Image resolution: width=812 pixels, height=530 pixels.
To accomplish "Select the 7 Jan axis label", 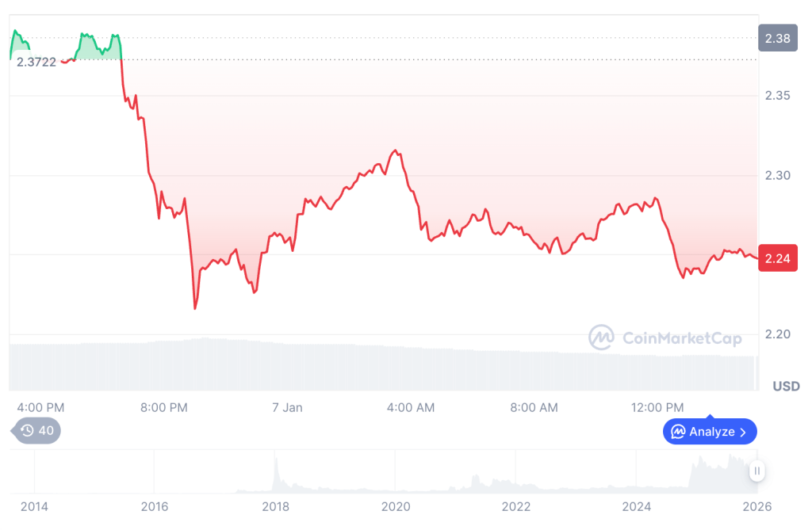I will [x=286, y=407].
